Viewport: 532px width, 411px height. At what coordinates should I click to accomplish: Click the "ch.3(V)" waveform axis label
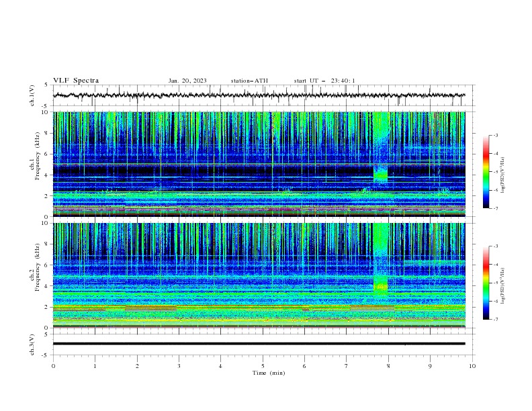(32, 345)
